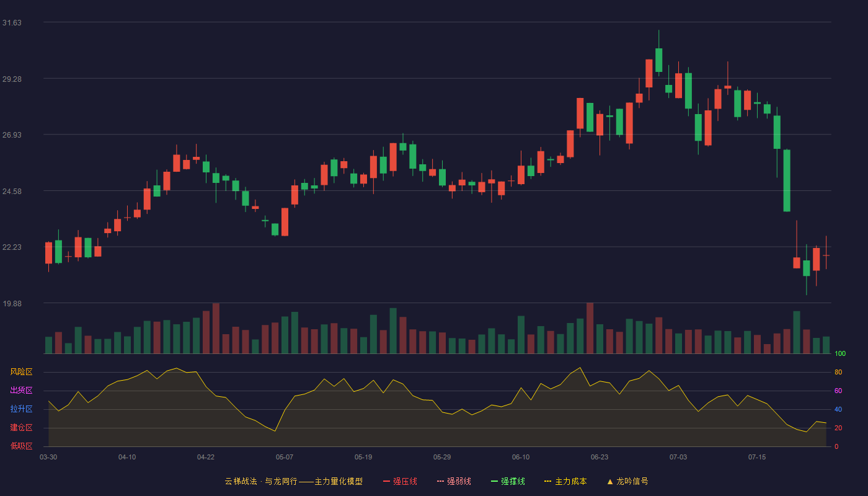Viewport: 868px width, 496px height.
Task: Toggle the 主力成本 legend series
Action: click(x=565, y=481)
